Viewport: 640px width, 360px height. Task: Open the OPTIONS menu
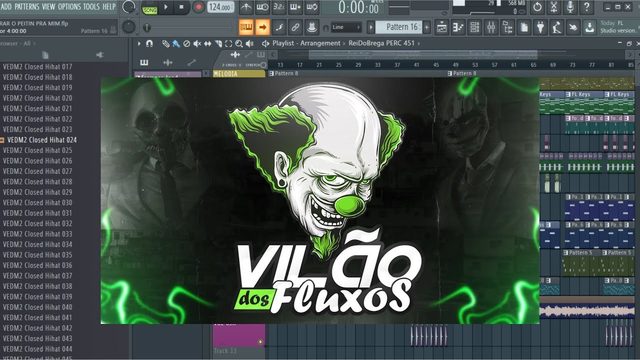[x=69, y=7]
